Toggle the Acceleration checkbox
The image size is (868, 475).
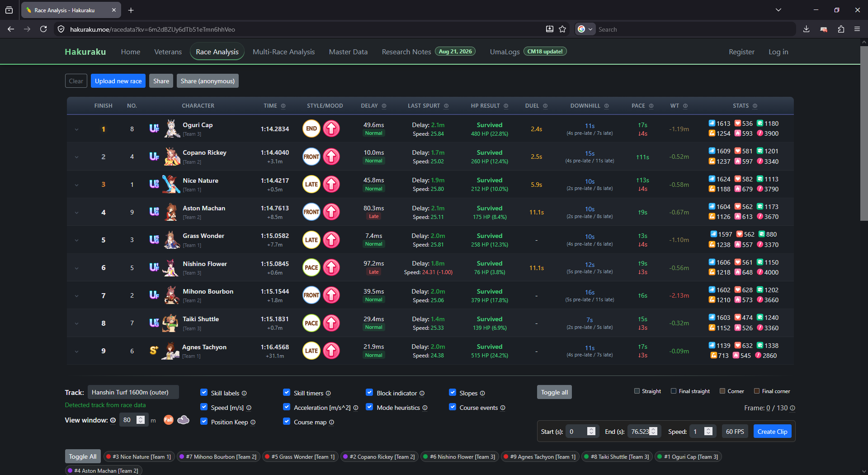point(287,407)
